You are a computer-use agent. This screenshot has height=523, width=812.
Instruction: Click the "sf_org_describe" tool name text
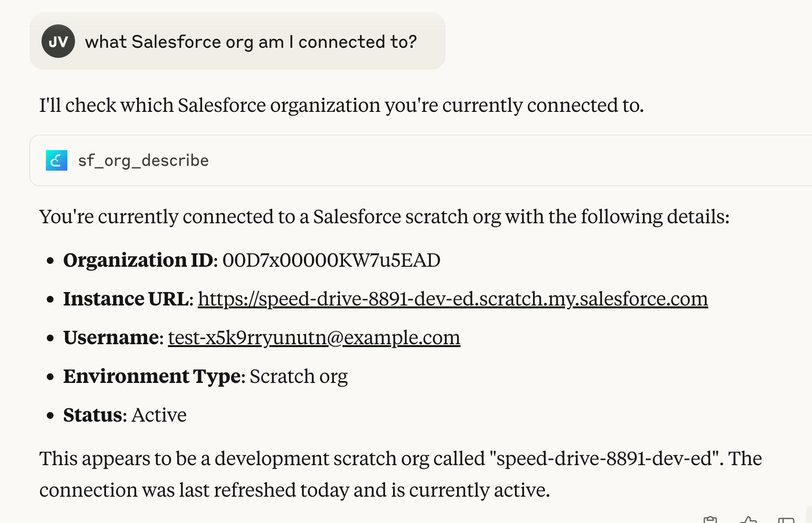143,161
